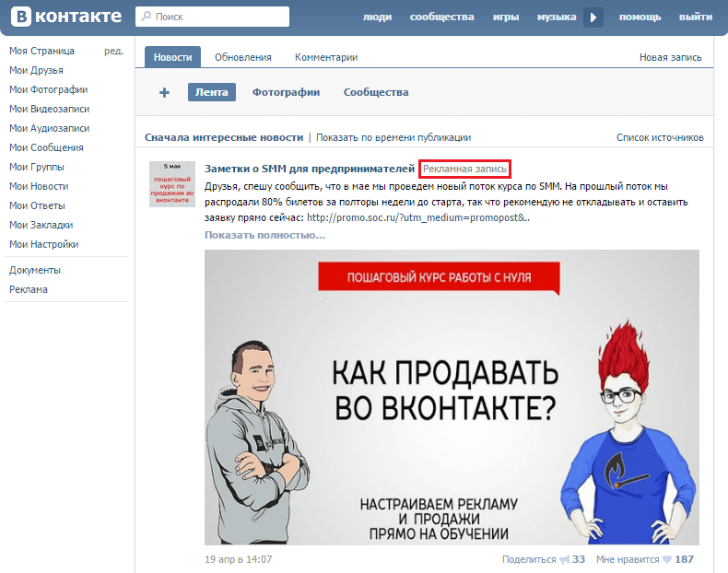Viewport: 728px width, 573px height.
Task: Click ред. next to Моя Страница
Action: tap(113, 51)
